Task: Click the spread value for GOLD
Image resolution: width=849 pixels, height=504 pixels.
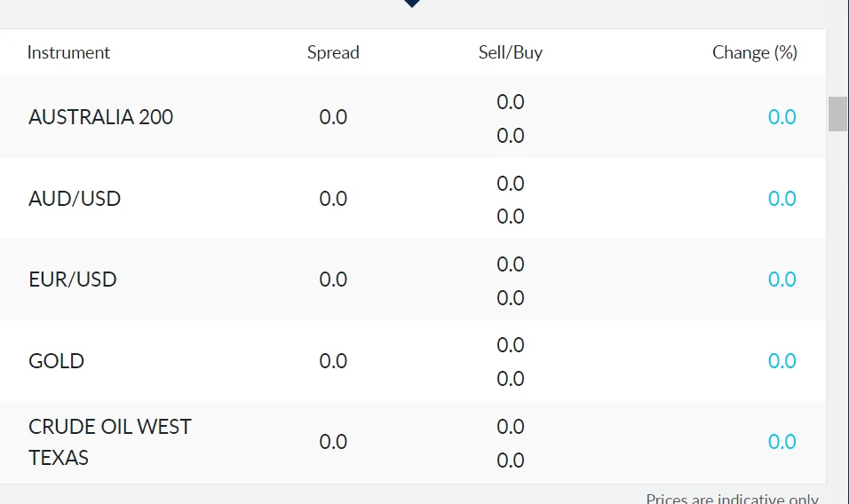Action: [x=333, y=361]
